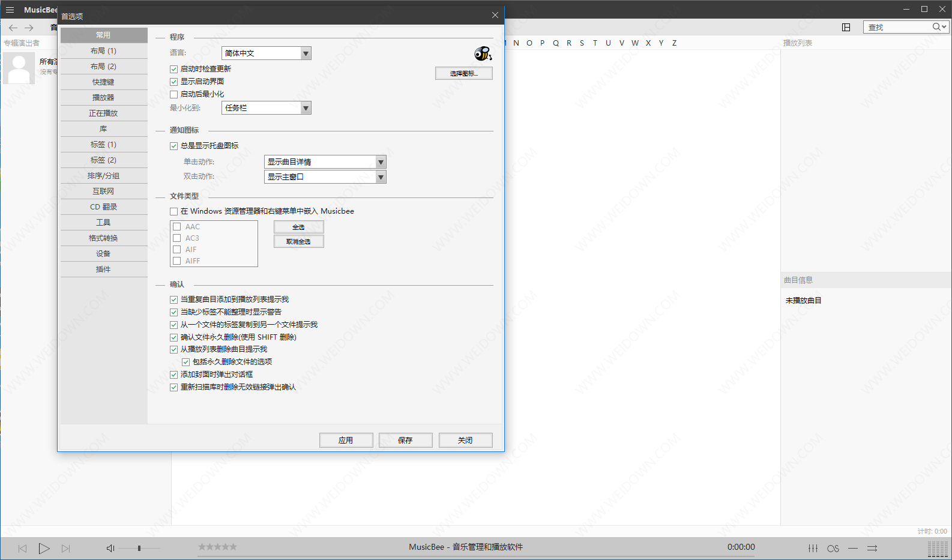The width and height of the screenshot is (952, 560).
Task: Click the 选择图标 button
Action: click(x=464, y=73)
